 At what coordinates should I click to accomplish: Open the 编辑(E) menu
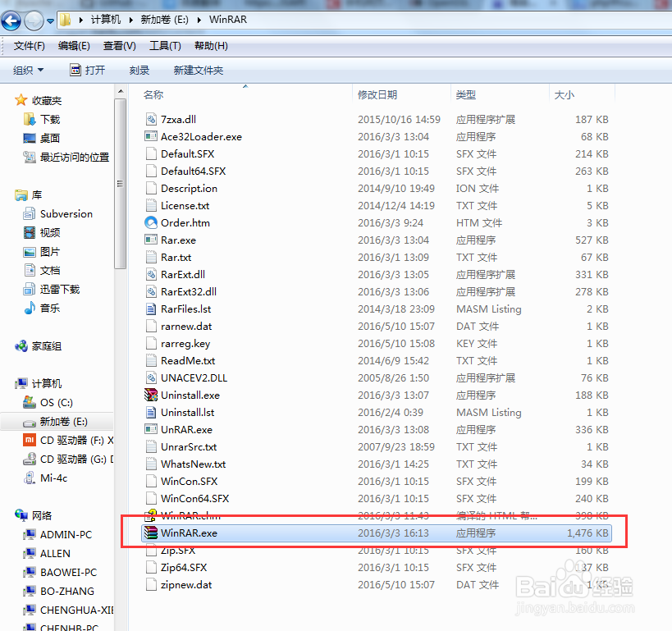[x=74, y=46]
